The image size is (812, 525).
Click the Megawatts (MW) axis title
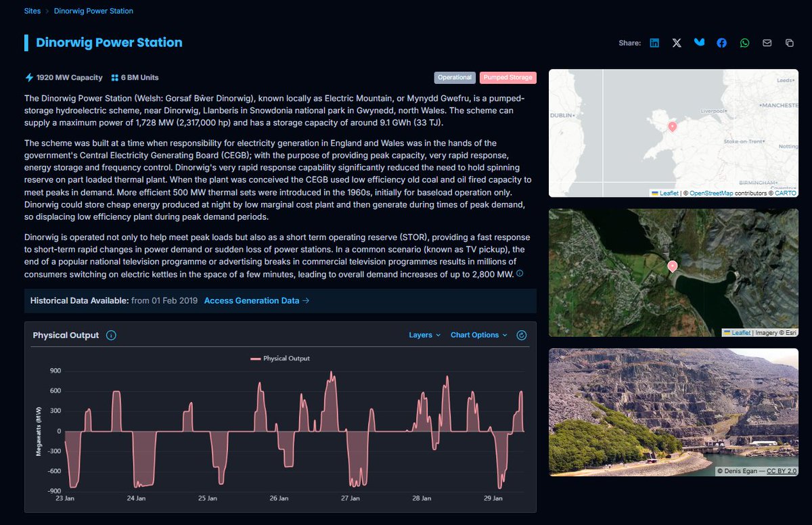point(39,430)
